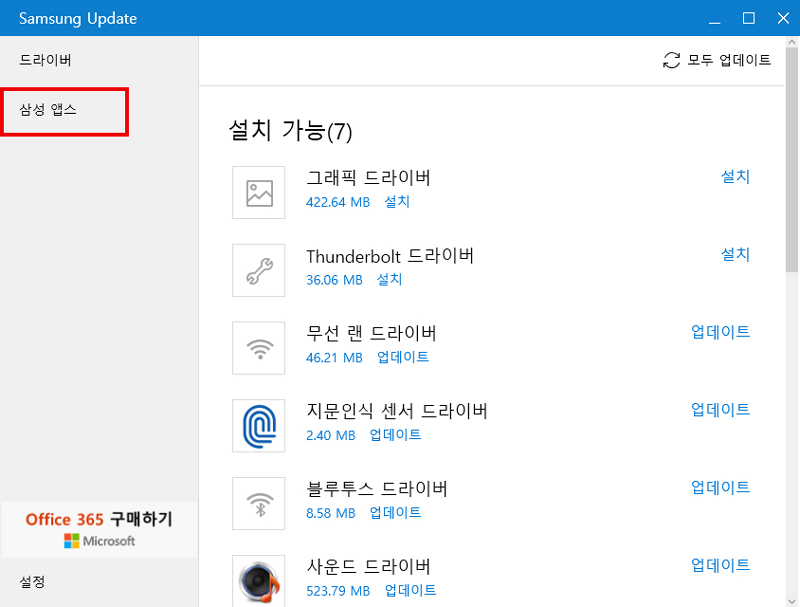Click the 46.21 MB size text
This screenshot has height=607, width=800.
point(334,358)
